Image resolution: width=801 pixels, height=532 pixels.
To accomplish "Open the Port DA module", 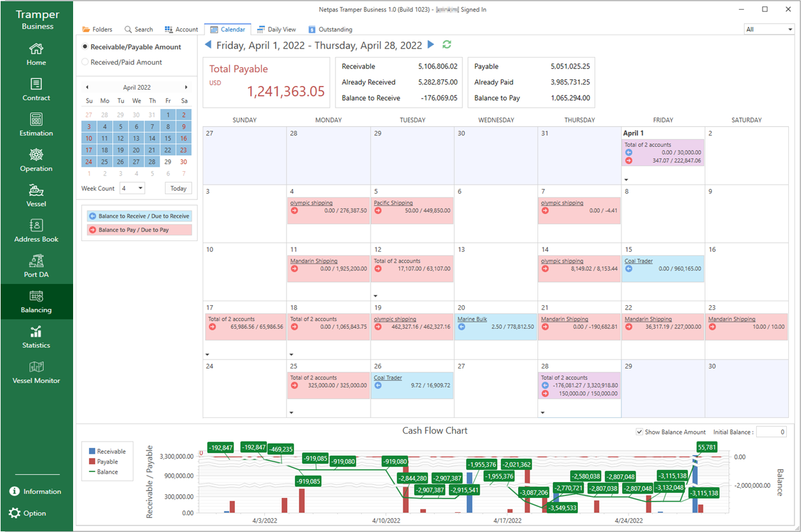I will tap(37, 265).
